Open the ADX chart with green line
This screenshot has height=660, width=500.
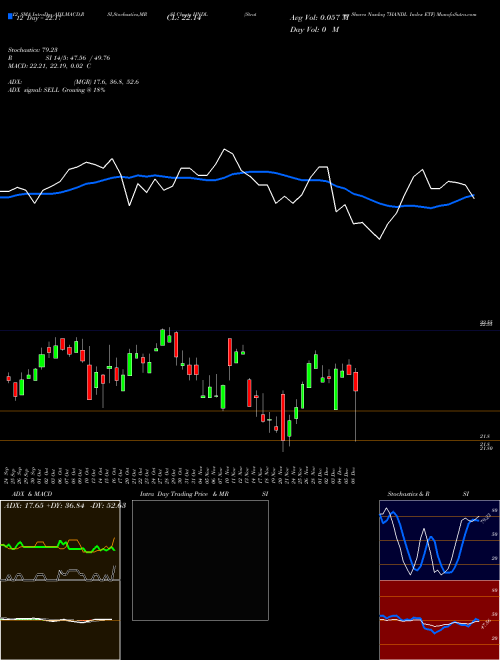(x=60, y=540)
